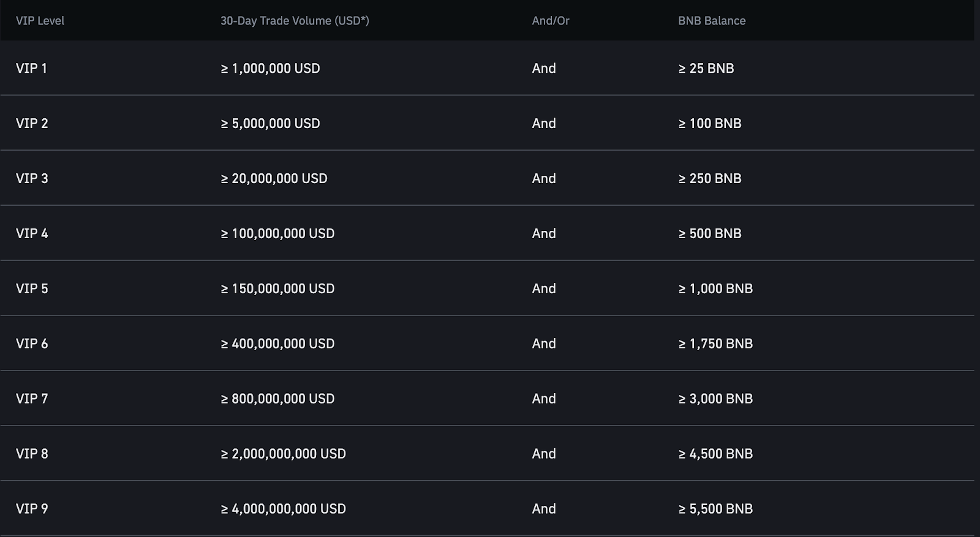Click the 30-Day Trade Volume column header

295,21
